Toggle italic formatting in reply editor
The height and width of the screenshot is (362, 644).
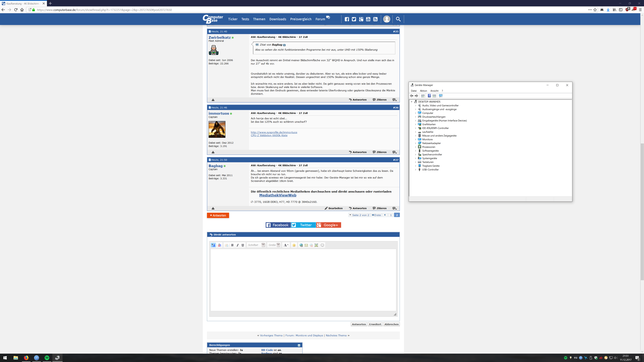(237, 245)
